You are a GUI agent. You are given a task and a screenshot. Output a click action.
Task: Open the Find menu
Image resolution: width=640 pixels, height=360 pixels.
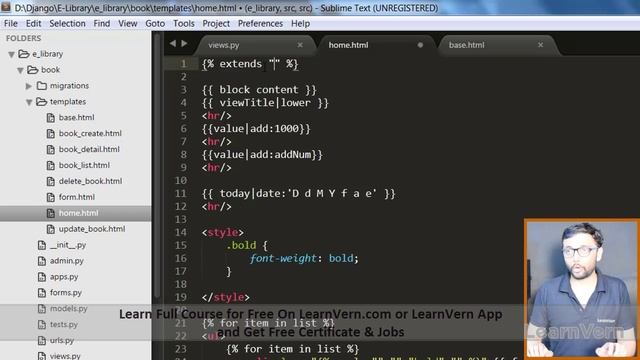pos(102,24)
